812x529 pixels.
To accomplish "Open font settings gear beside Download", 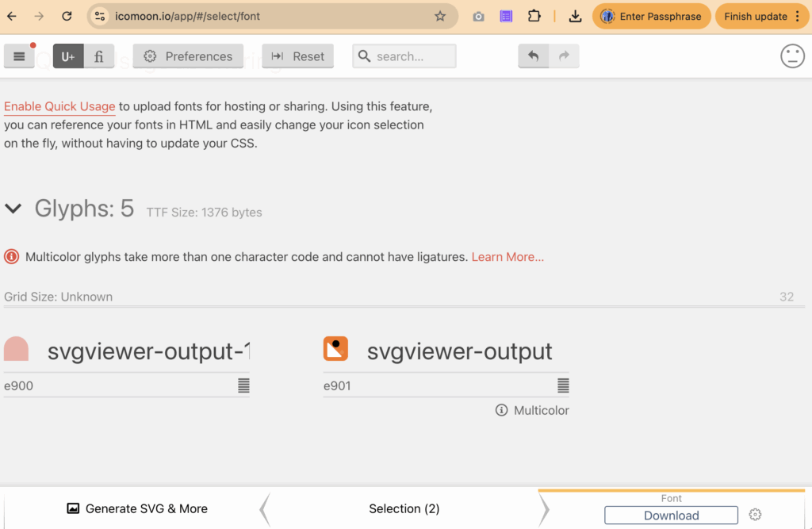I will 755,515.
